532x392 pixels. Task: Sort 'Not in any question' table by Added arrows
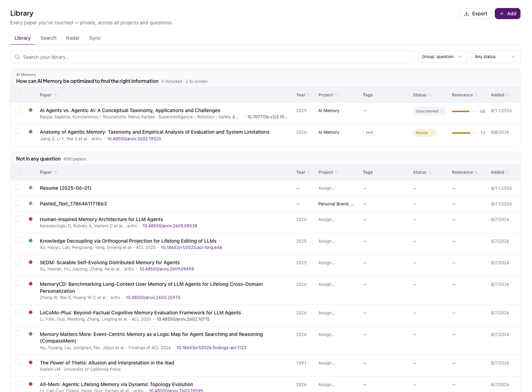coord(508,172)
